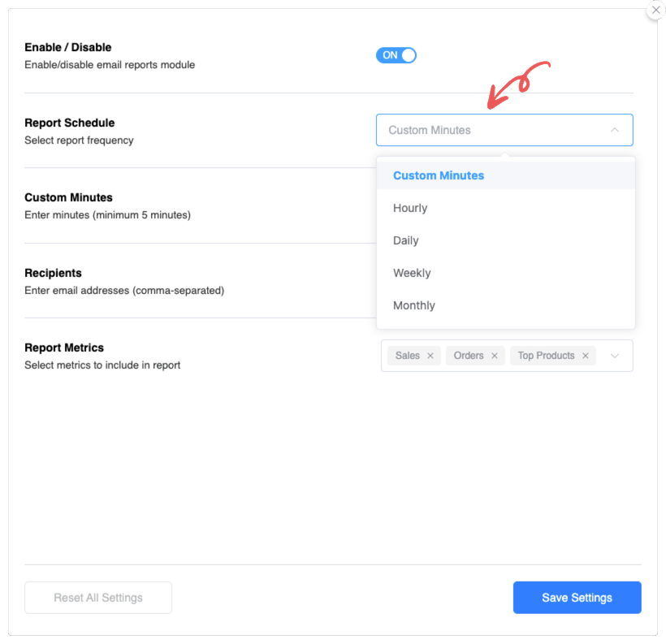Image resolution: width=666 pixels, height=644 pixels.
Task: Select the highlighted Custom Minutes option
Action: tap(439, 175)
